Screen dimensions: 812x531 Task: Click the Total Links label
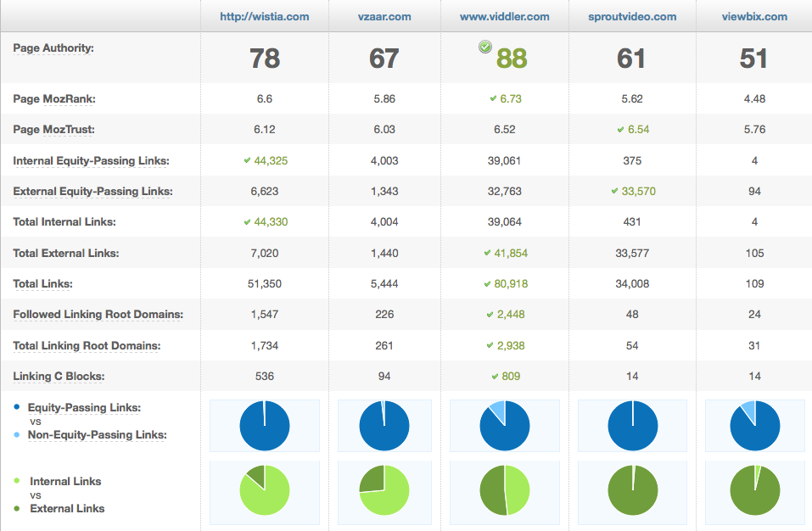pyautogui.click(x=42, y=283)
